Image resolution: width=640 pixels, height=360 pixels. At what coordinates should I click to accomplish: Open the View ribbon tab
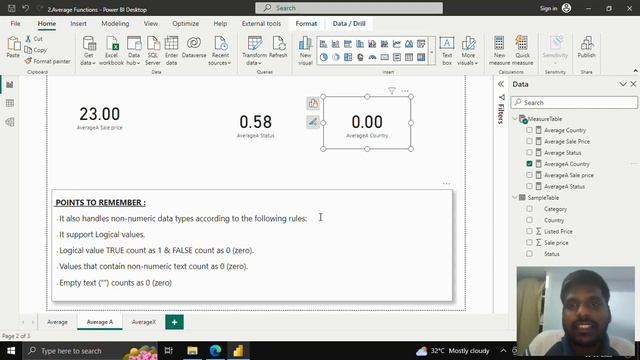[151, 24]
